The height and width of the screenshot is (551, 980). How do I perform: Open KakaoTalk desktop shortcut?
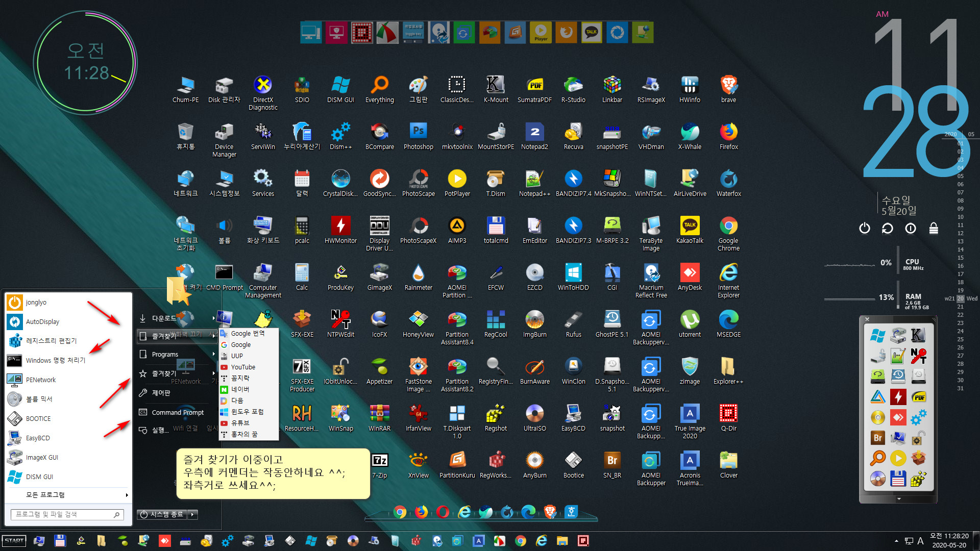click(x=690, y=230)
